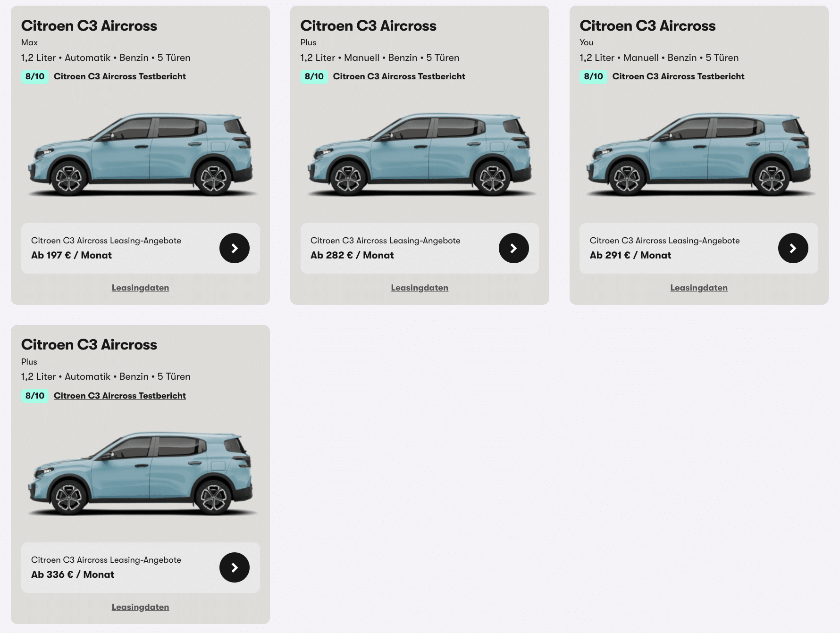Open Testbericht link on the Plus Manuell card
The width and height of the screenshot is (840, 633).
(399, 76)
